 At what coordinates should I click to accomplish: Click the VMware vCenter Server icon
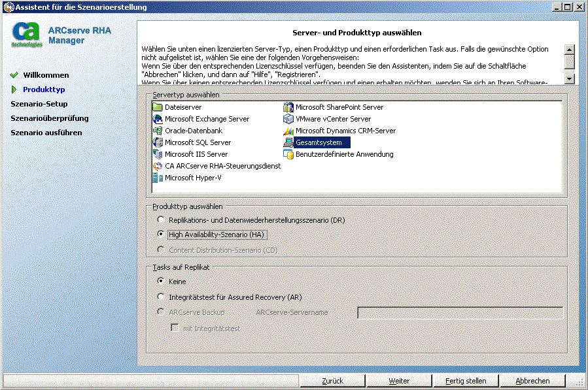(x=288, y=119)
